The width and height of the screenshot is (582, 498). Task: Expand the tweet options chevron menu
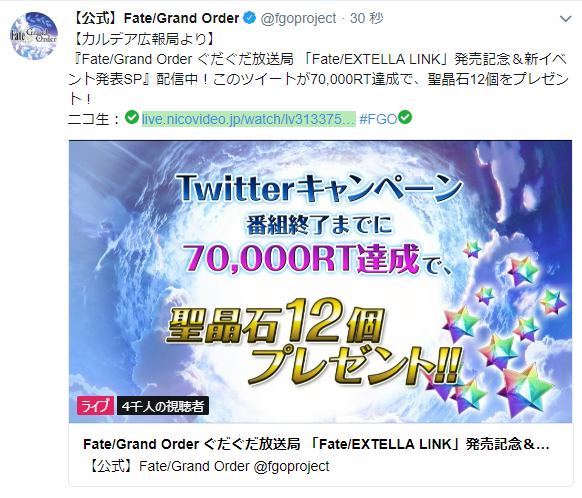click(565, 19)
